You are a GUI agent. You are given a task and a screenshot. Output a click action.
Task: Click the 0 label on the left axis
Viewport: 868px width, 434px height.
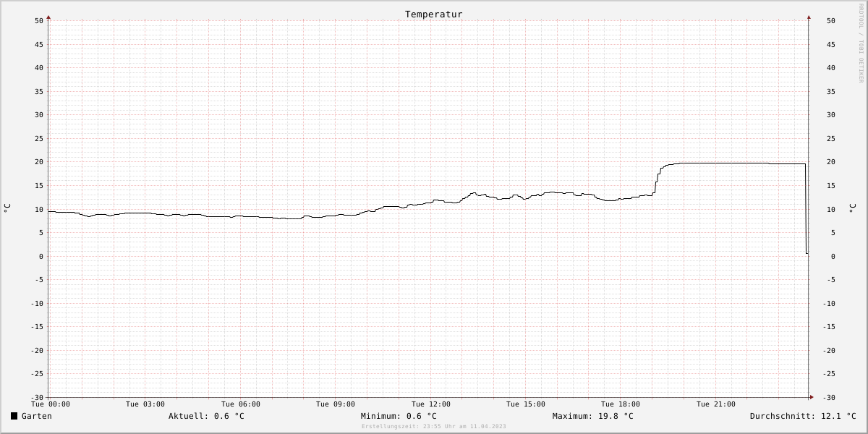coord(41,256)
